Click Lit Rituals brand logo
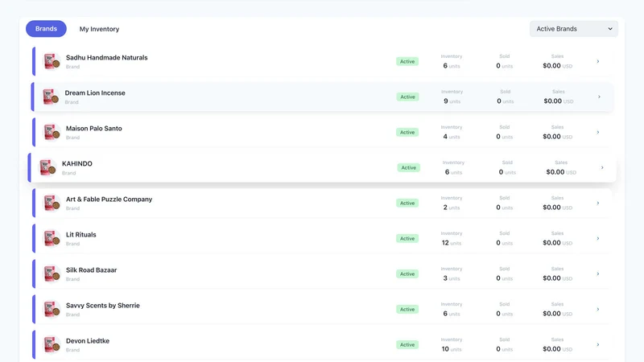644x362 pixels. point(52,238)
